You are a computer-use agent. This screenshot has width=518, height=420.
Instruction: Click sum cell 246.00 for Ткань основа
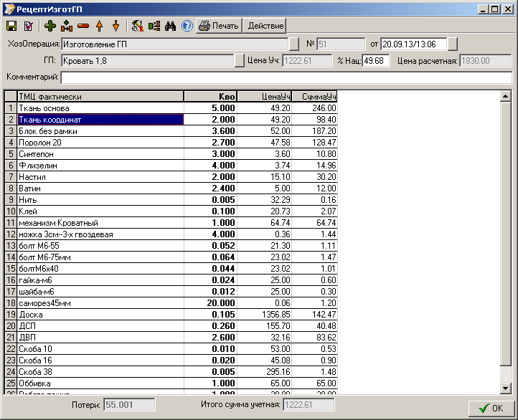314,108
